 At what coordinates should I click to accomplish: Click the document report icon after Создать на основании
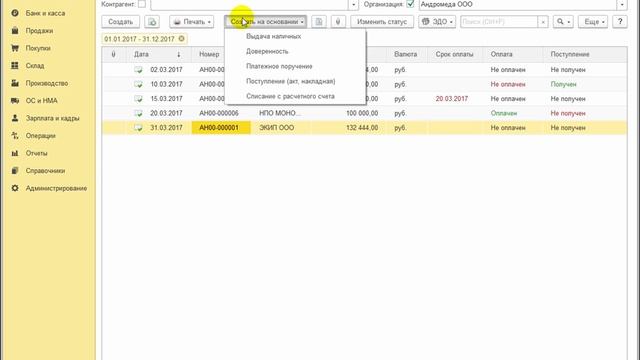click(x=319, y=22)
